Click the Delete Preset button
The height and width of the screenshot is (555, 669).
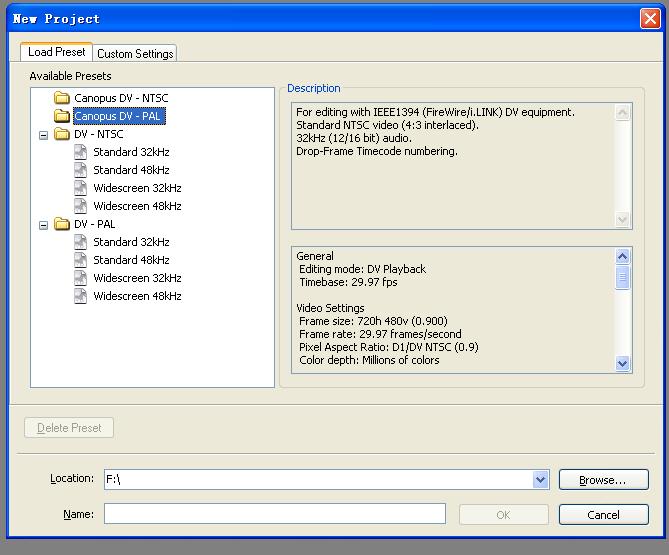[69, 427]
